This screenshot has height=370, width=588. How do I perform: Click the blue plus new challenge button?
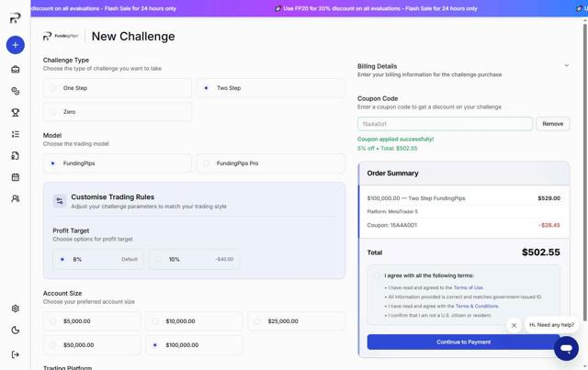16,45
